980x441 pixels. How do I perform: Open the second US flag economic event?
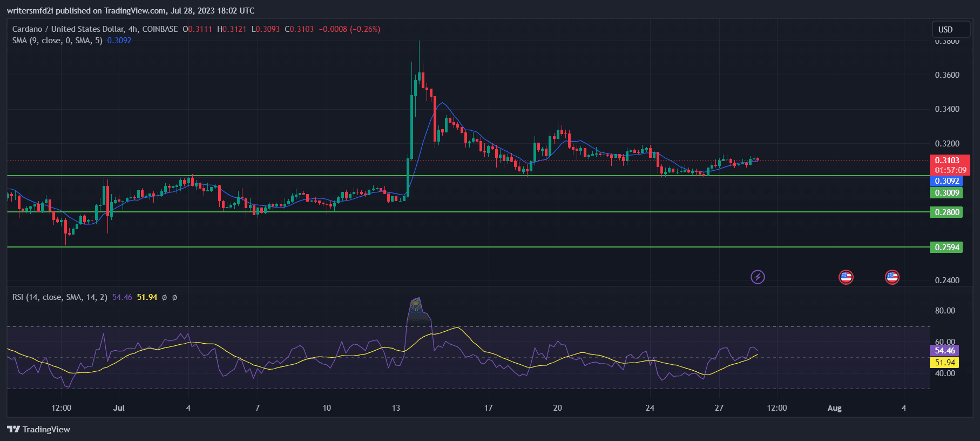(892, 277)
